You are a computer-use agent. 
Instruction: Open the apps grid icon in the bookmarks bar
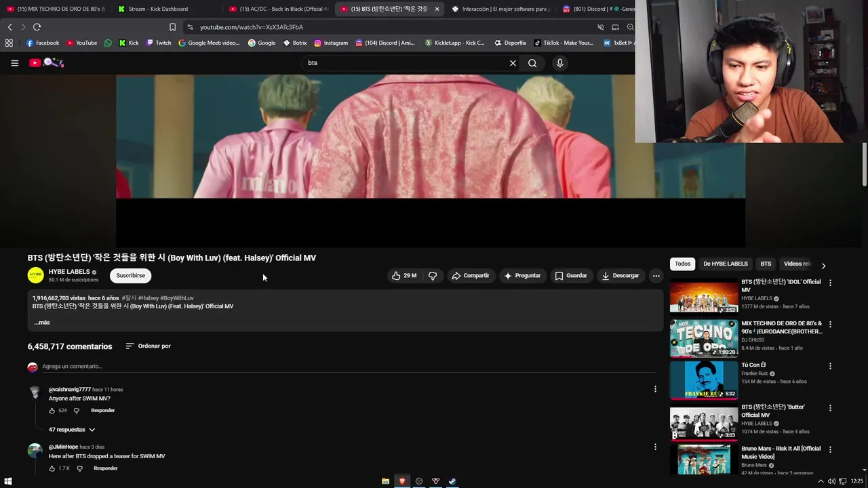(x=9, y=43)
